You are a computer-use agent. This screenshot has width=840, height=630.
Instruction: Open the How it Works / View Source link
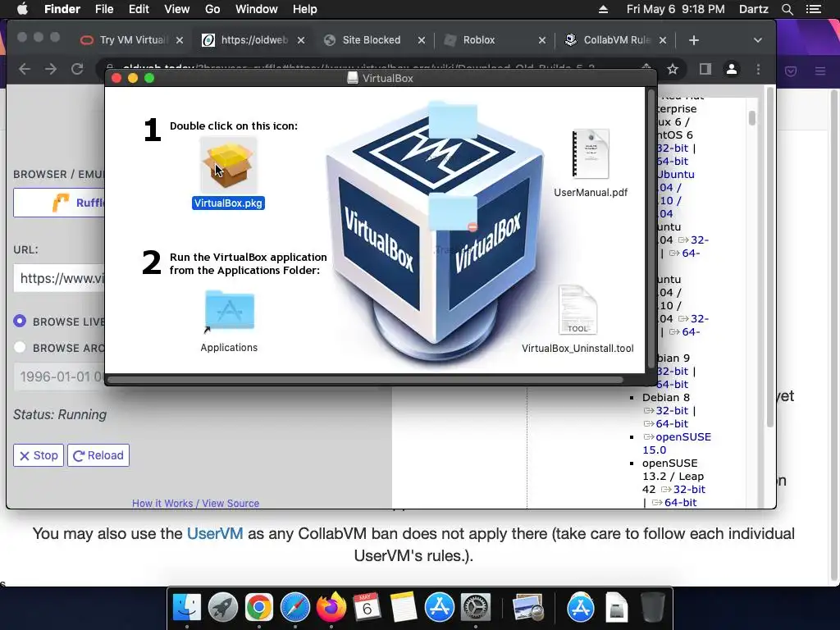(195, 503)
